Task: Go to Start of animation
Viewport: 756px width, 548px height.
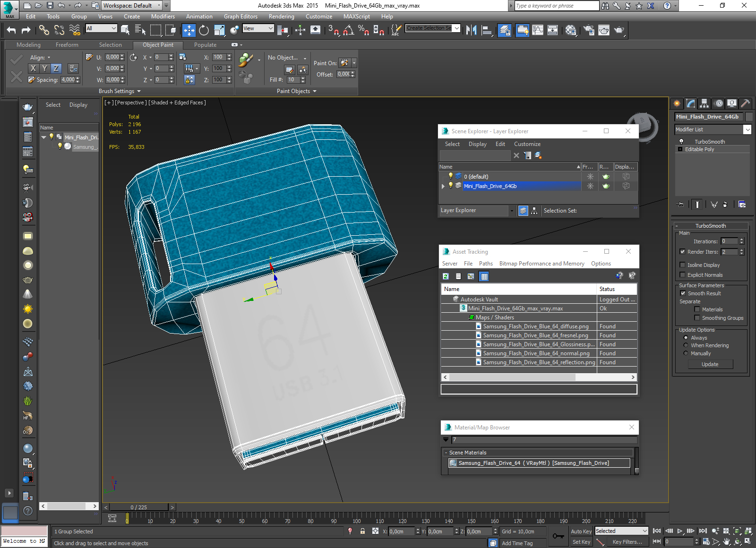Action: pos(657,531)
